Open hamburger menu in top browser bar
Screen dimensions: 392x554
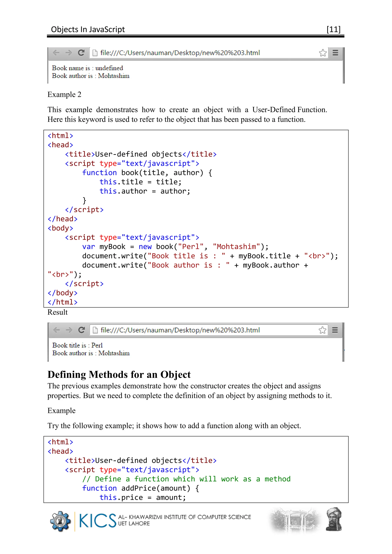[335, 53]
